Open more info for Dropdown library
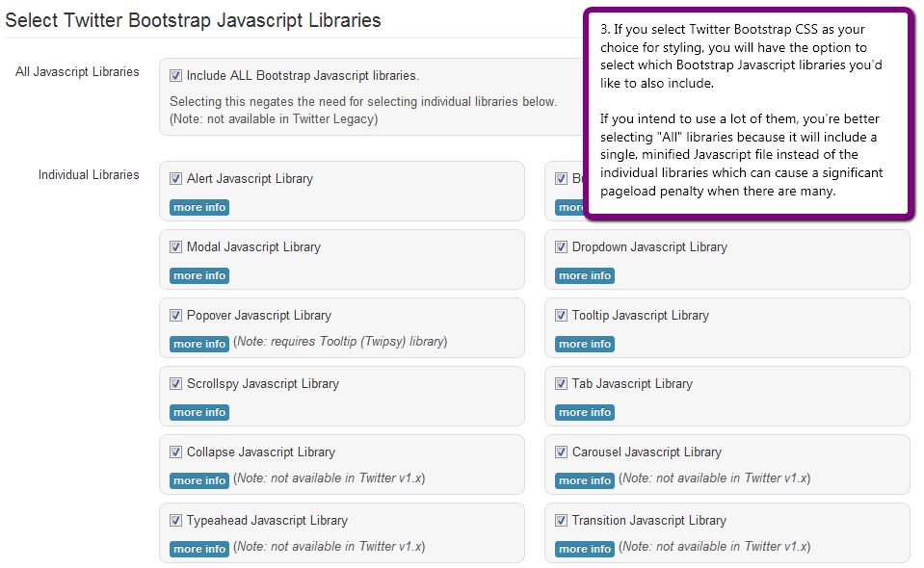Image resolution: width=924 pixels, height=568 pixels. [x=585, y=275]
